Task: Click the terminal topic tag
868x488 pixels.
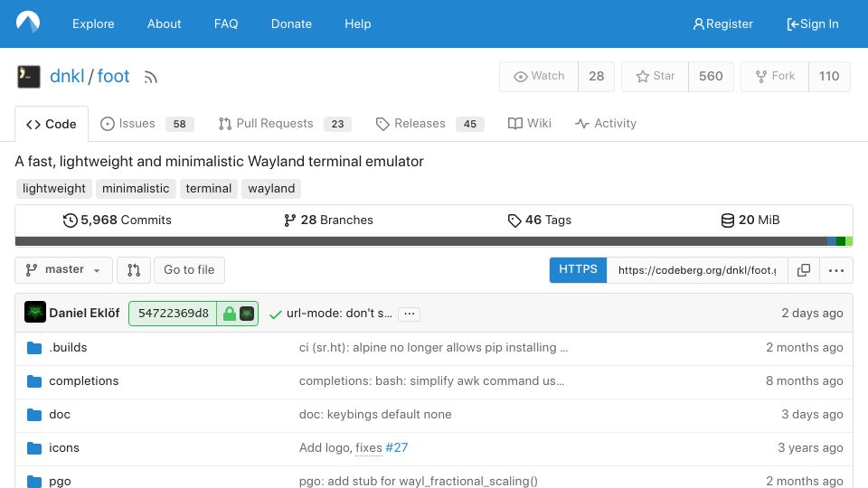Action: click(x=209, y=189)
